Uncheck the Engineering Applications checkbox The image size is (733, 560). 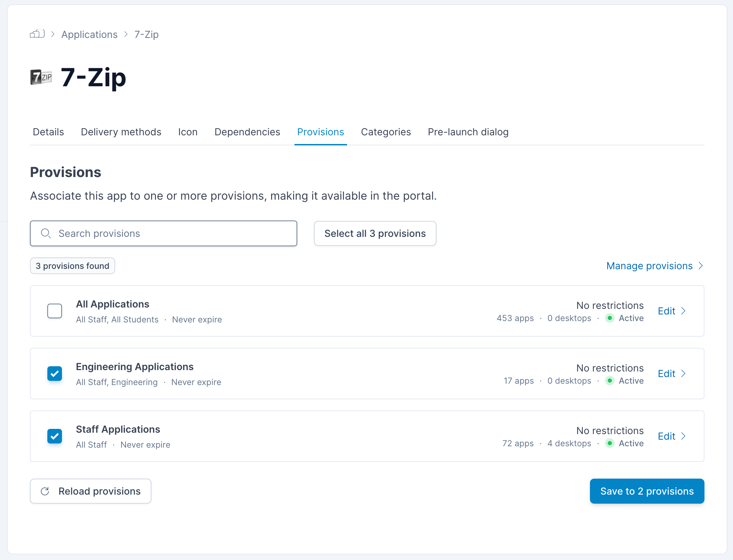pos(55,374)
